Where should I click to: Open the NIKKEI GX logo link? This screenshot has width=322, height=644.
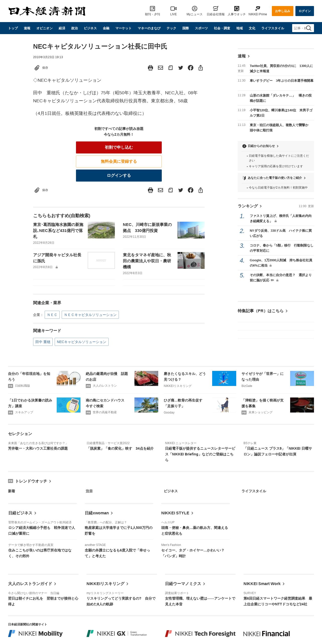117,633
